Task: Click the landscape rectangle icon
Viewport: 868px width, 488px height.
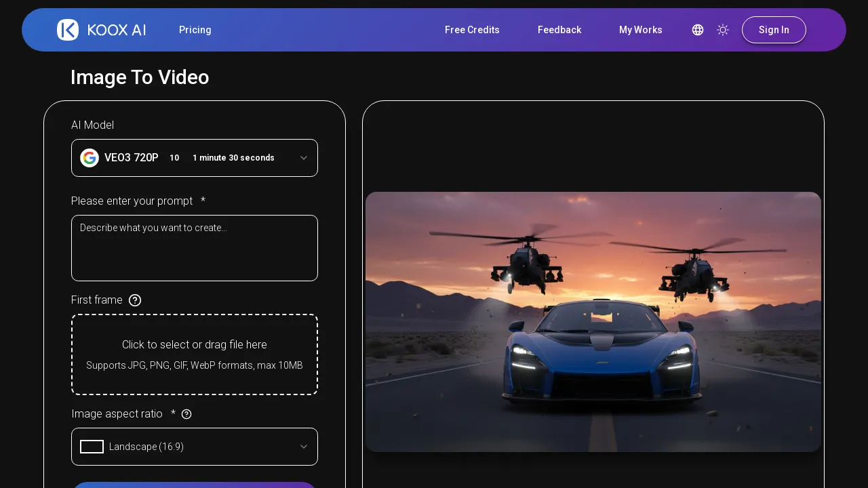Action: tap(92, 447)
